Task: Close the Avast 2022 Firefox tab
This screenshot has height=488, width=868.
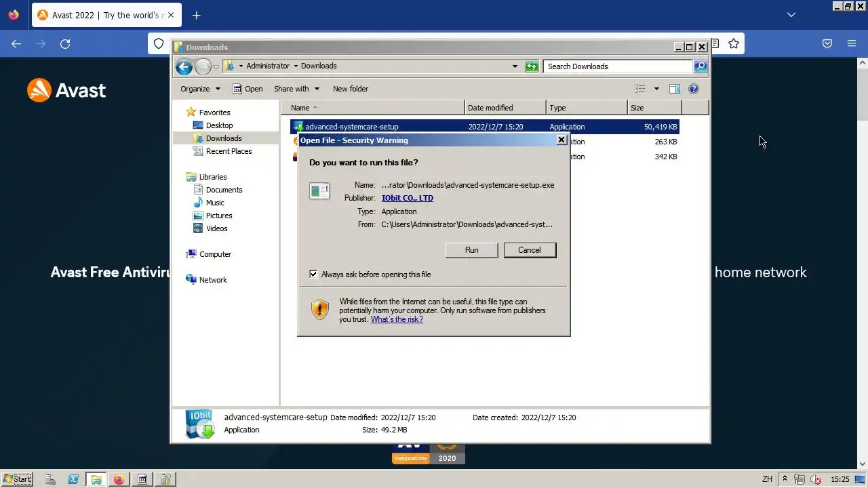Action: 170,15
